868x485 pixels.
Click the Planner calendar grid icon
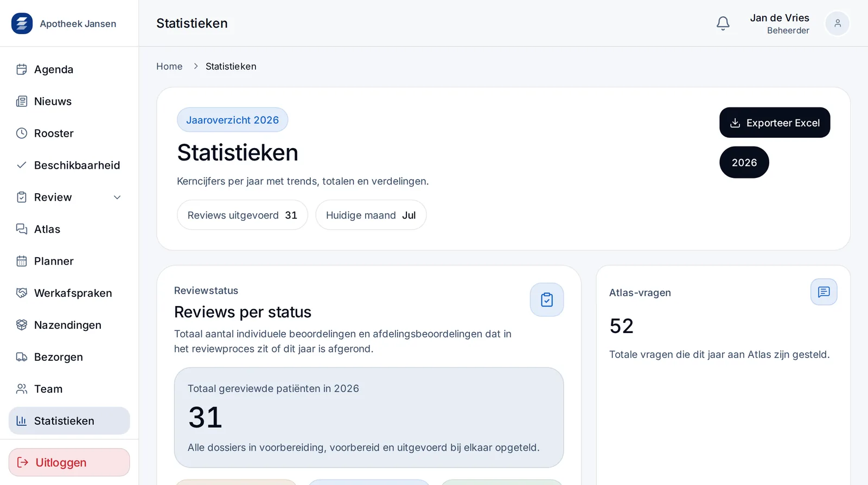(x=22, y=261)
